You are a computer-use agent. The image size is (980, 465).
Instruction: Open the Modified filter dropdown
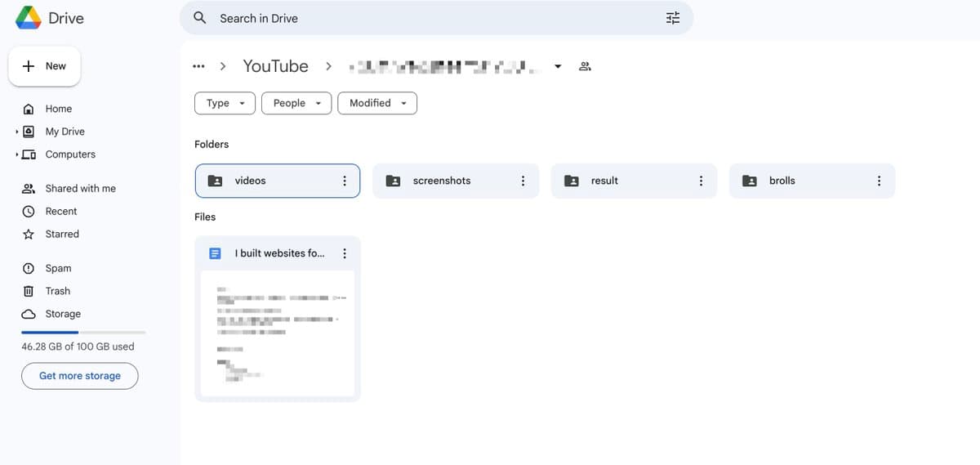377,103
